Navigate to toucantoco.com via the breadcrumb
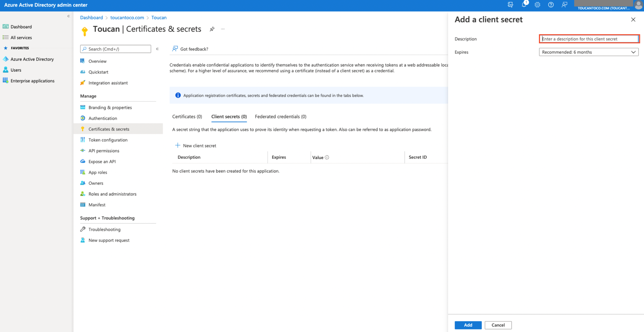Viewport: 644px width, 332px height. click(x=127, y=17)
